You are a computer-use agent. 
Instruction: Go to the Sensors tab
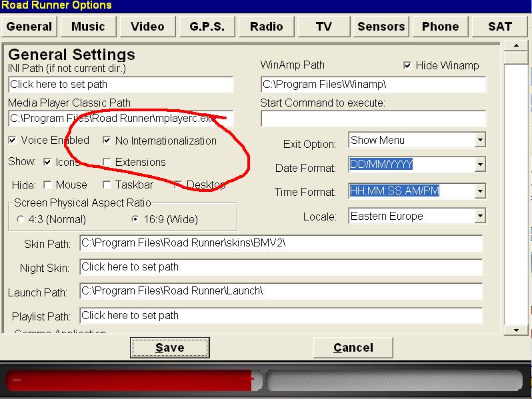point(381,27)
